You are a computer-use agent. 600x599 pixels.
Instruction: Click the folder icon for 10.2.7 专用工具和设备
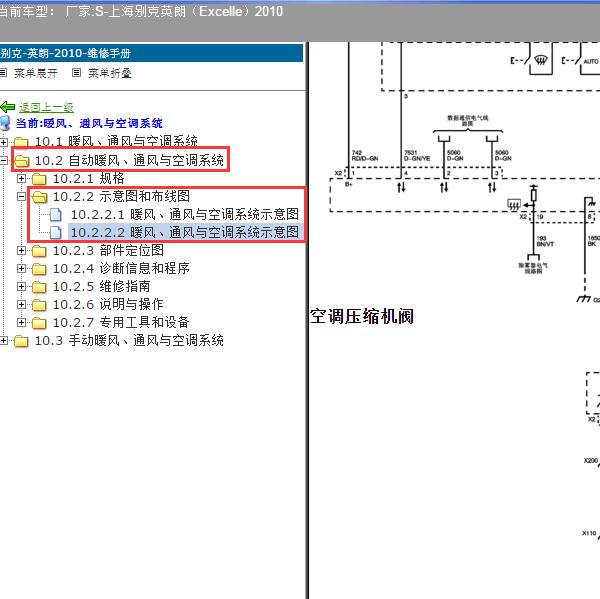[x=39, y=323]
